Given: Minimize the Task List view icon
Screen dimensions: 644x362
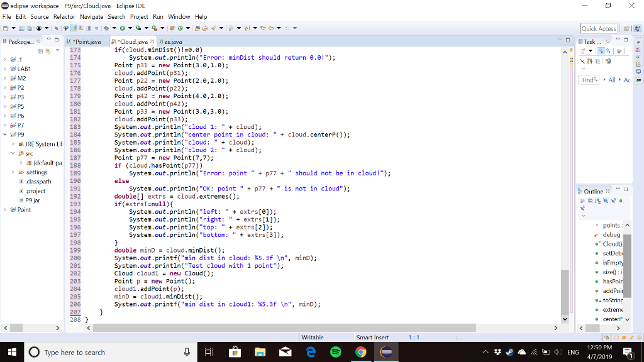Looking at the screenshot, I should click(x=619, y=38).
